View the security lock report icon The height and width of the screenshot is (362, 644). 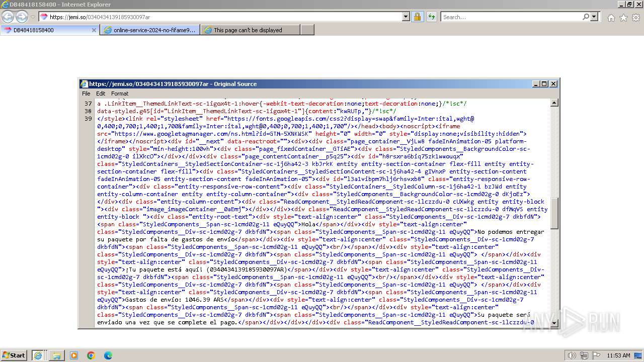[x=417, y=17]
